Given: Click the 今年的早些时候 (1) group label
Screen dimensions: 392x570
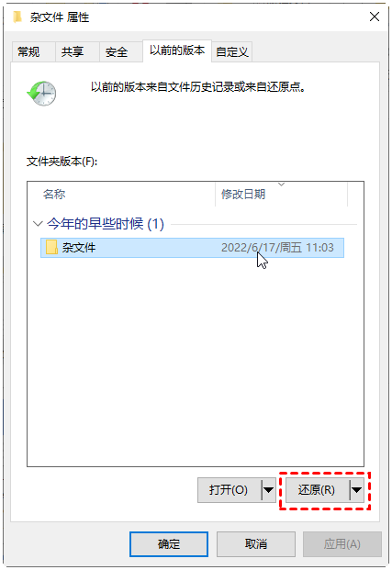Looking at the screenshot, I should (106, 224).
